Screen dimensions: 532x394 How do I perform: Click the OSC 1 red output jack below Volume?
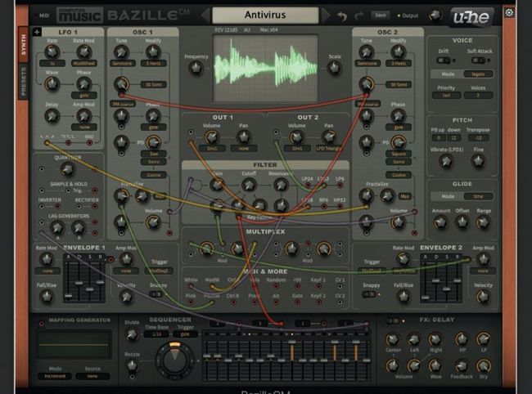pyautogui.click(x=169, y=233)
